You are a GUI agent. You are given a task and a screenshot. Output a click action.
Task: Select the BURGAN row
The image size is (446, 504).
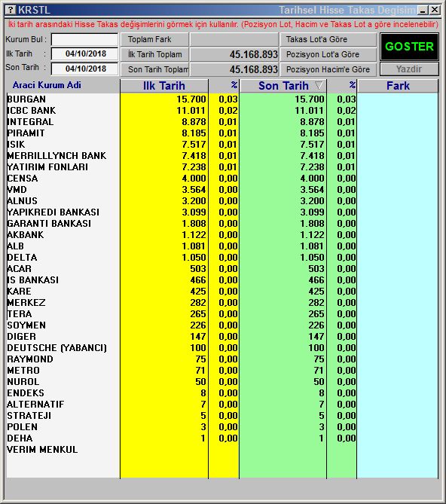click(222, 99)
